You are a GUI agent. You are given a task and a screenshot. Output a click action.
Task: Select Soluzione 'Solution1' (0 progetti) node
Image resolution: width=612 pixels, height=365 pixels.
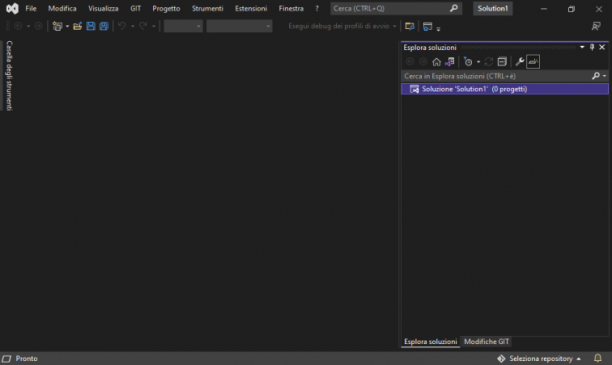[505, 89]
